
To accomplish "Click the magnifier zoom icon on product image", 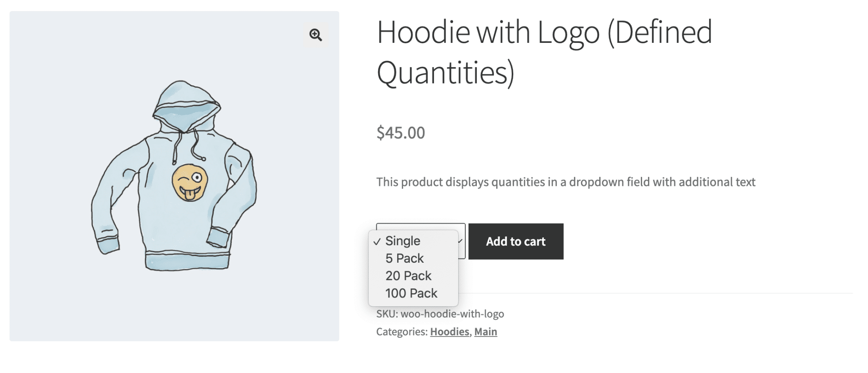I will pyautogui.click(x=316, y=35).
